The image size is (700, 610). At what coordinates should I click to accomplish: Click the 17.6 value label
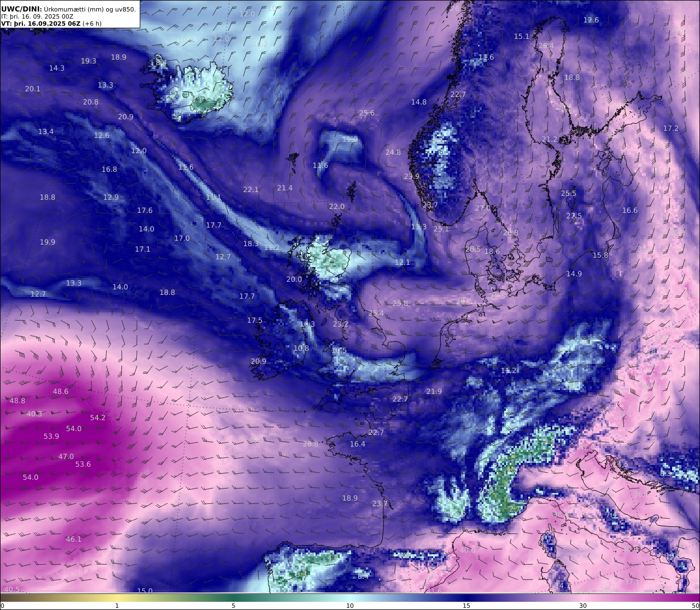(x=145, y=210)
